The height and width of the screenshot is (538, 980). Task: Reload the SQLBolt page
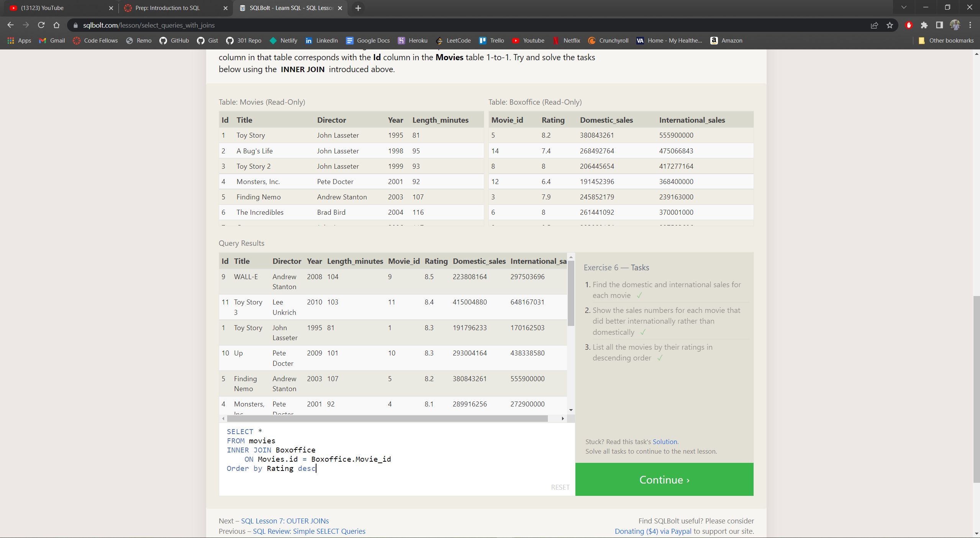(41, 25)
